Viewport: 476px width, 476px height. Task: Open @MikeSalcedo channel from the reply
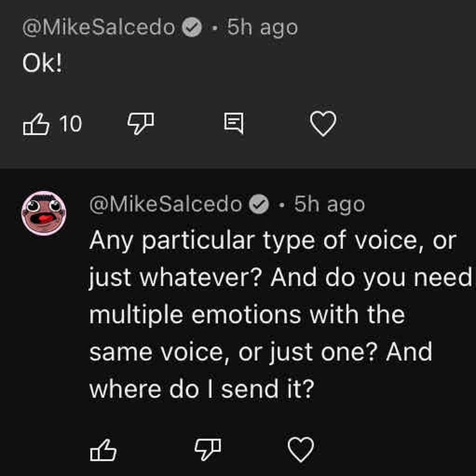click(x=166, y=204)
